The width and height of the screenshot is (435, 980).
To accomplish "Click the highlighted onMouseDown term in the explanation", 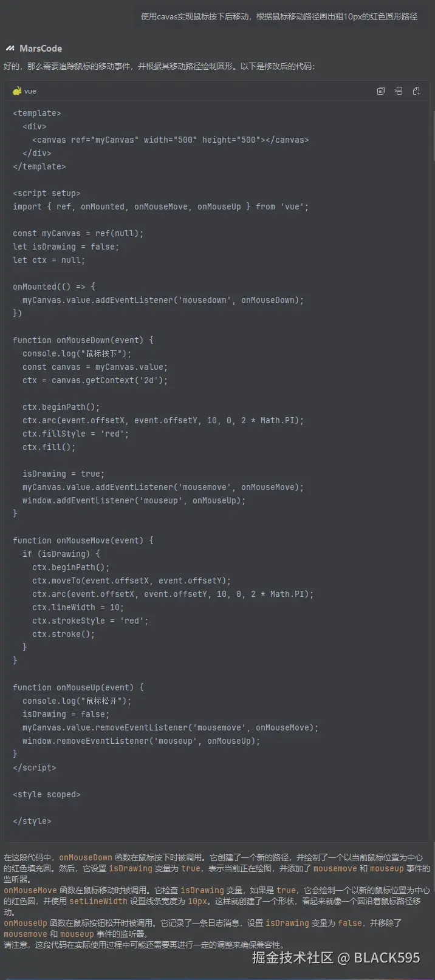I will click(86, 857).
